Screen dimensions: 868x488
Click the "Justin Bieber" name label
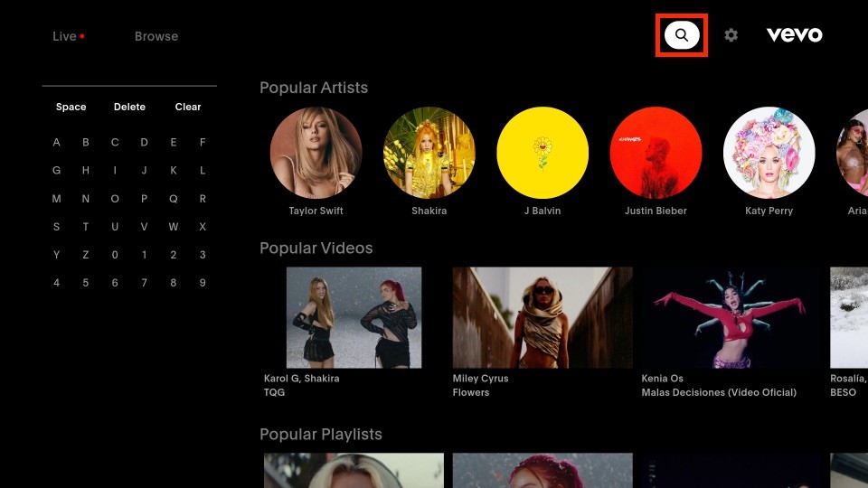[x=656, y=211]
